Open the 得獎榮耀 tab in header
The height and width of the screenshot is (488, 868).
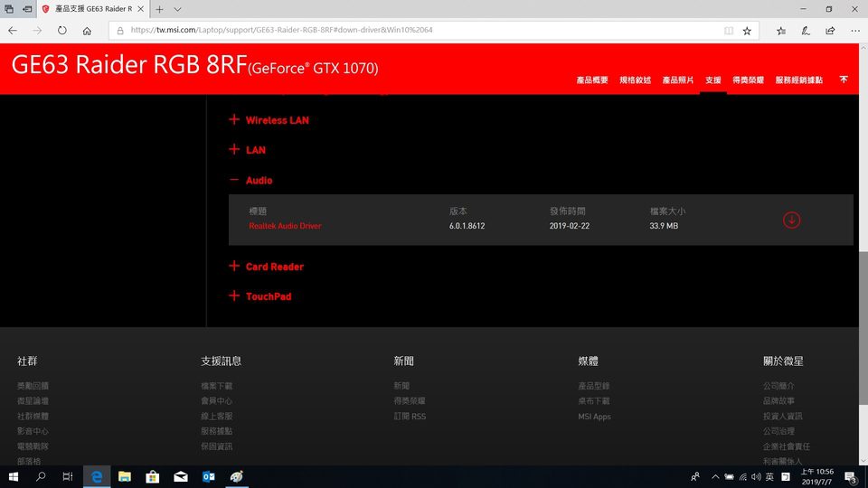point(748,80)
